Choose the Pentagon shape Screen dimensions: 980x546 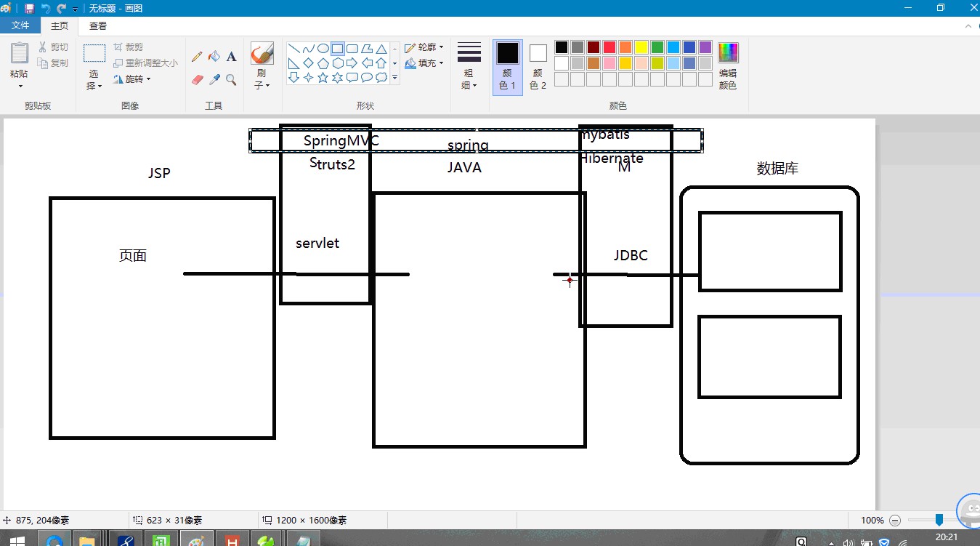[323, 63]
